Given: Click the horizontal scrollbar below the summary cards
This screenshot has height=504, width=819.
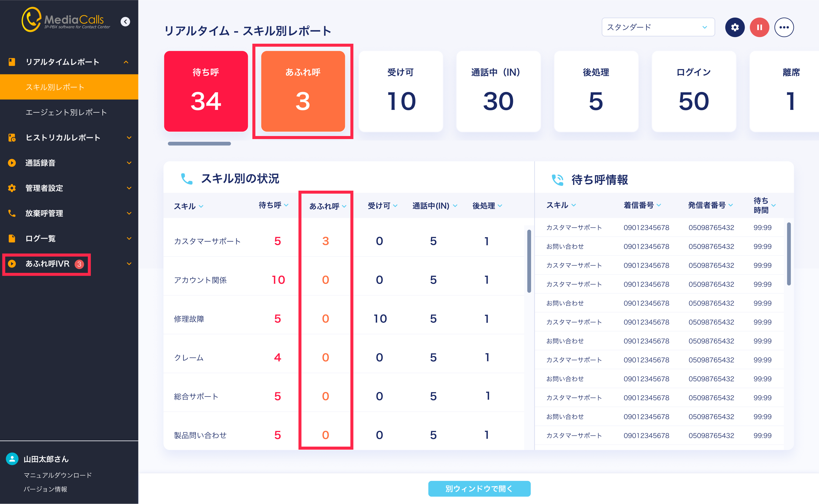Looking at the screenshot, I should (x=199, y=144).
